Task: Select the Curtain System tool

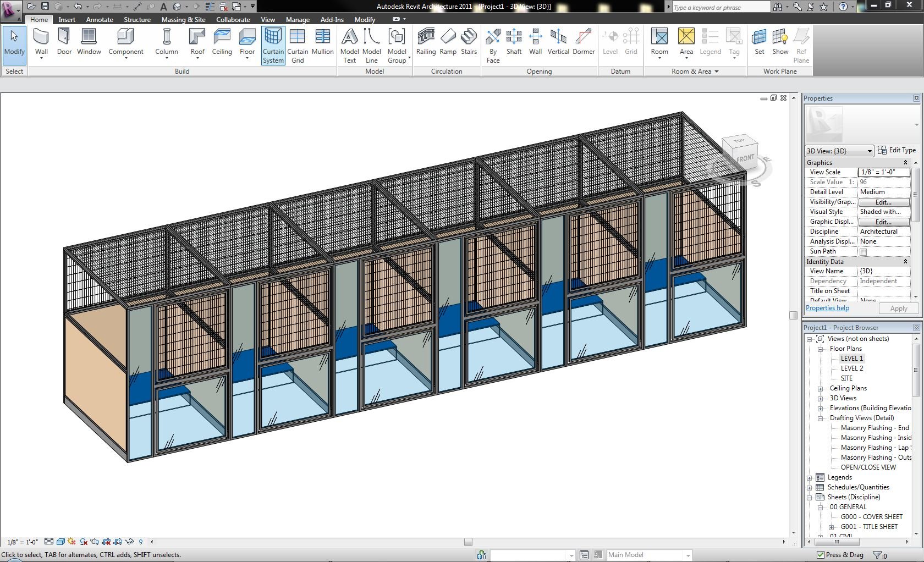Action: 273,45
